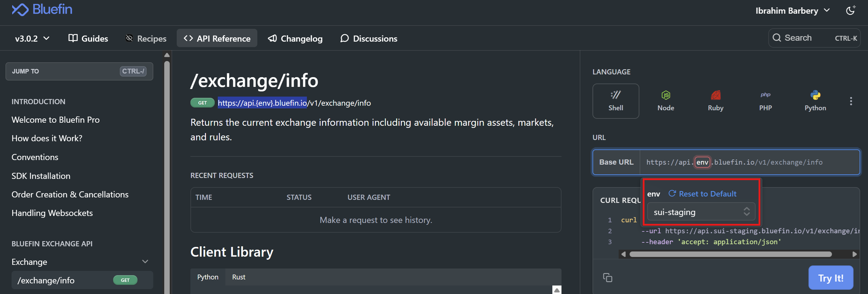Image resolution: width=868 pixels, height=294 pixels.
Task: Click the highlighted endpoint URL text
Action: [262, 103]
